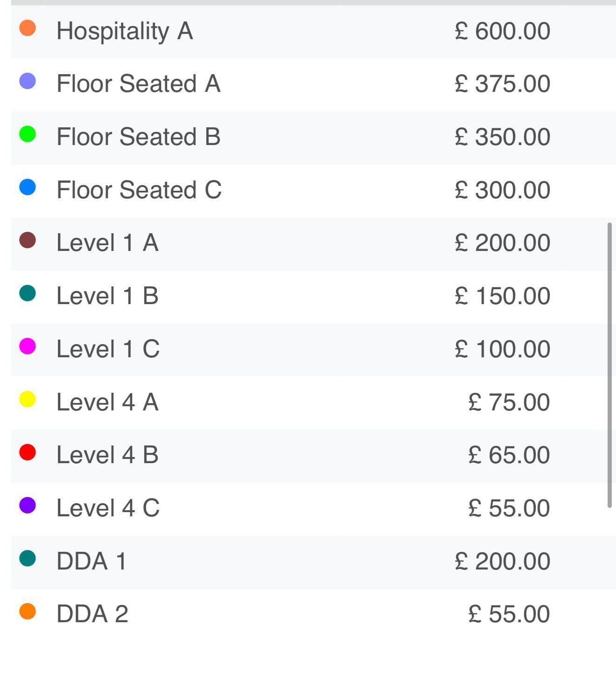Click the brown Level 1 A dot
616x674 pixels.
coord(28,240)
